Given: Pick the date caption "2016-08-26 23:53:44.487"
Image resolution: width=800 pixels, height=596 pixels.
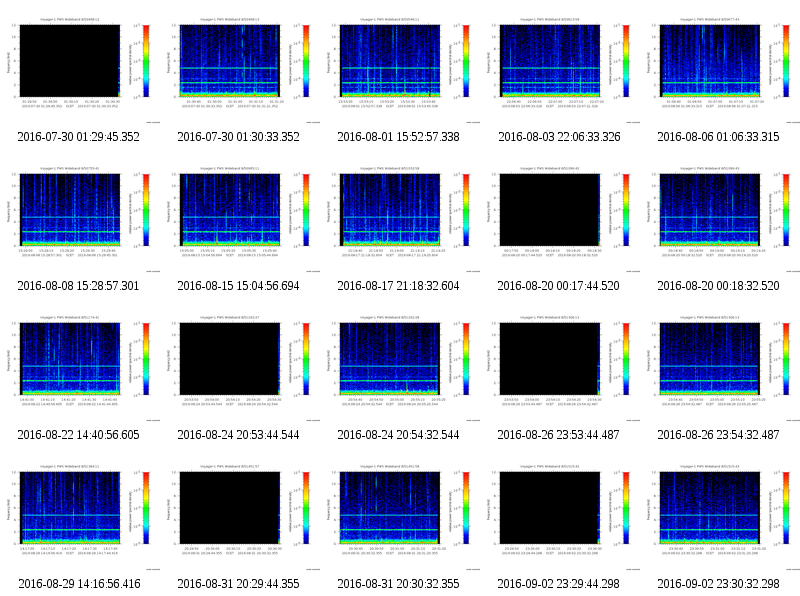Looking at the screenshot, I should click(x=559, y=435).
